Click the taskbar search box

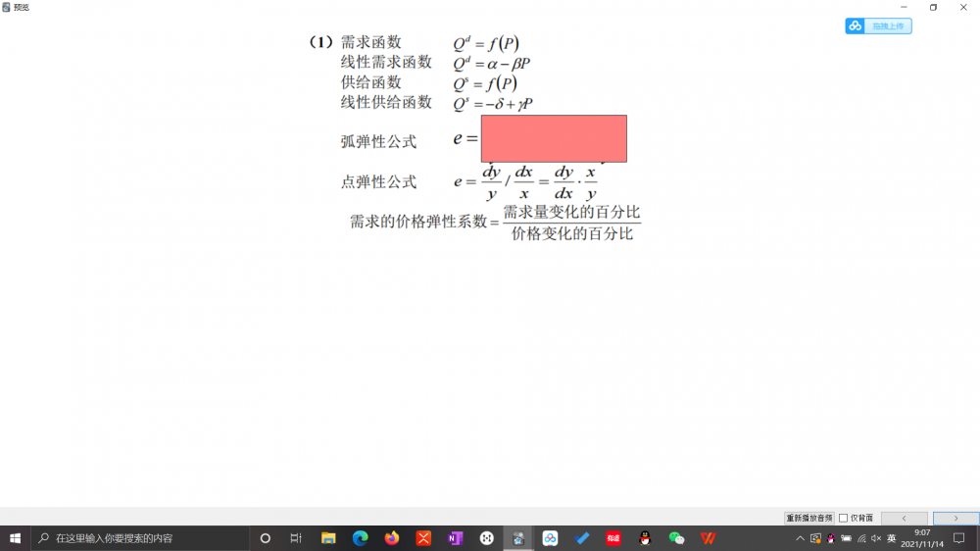pos(140,538)
